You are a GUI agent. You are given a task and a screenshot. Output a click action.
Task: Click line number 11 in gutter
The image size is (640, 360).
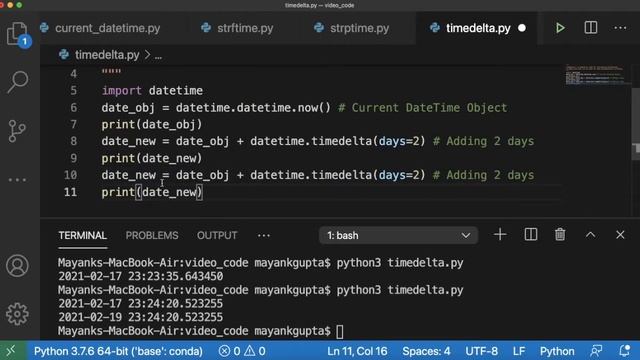point(70,192)
